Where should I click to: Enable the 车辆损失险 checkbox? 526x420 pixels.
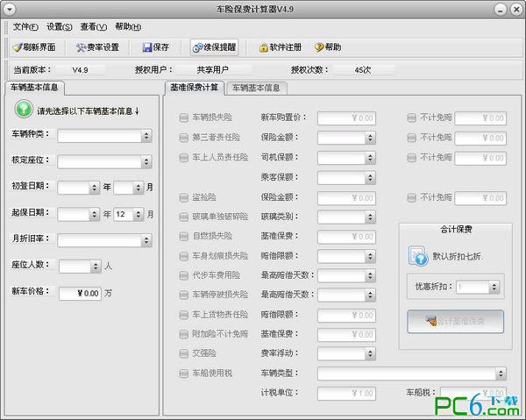183,117
